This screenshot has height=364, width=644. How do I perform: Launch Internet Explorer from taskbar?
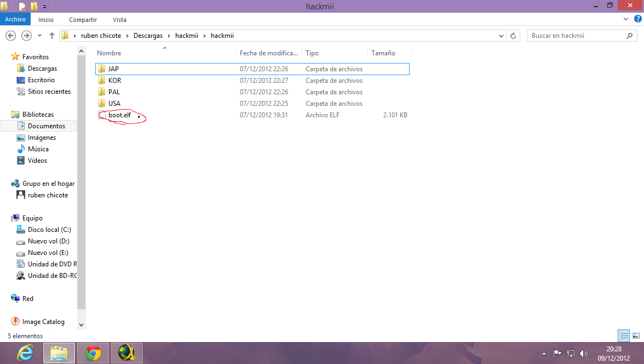25,353
